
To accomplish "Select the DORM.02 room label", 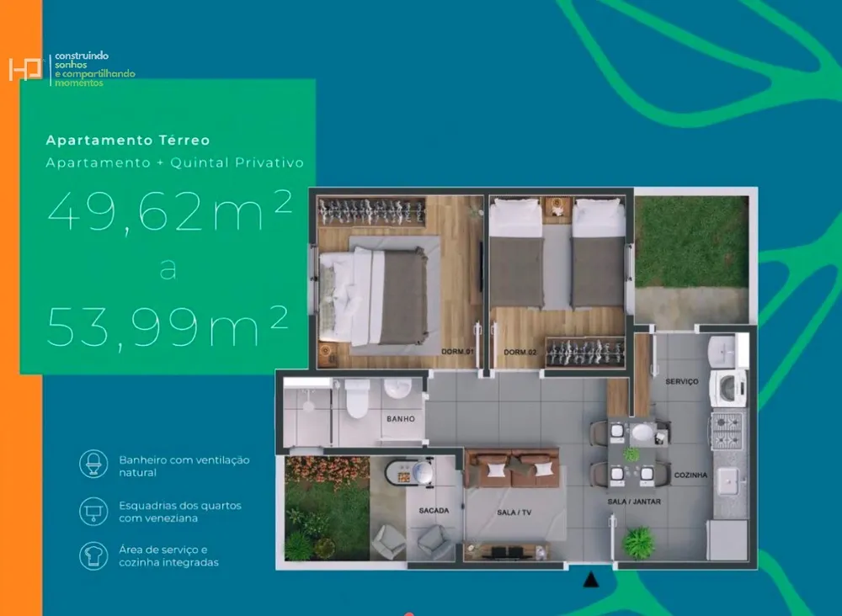I will (x=520, y=353).
